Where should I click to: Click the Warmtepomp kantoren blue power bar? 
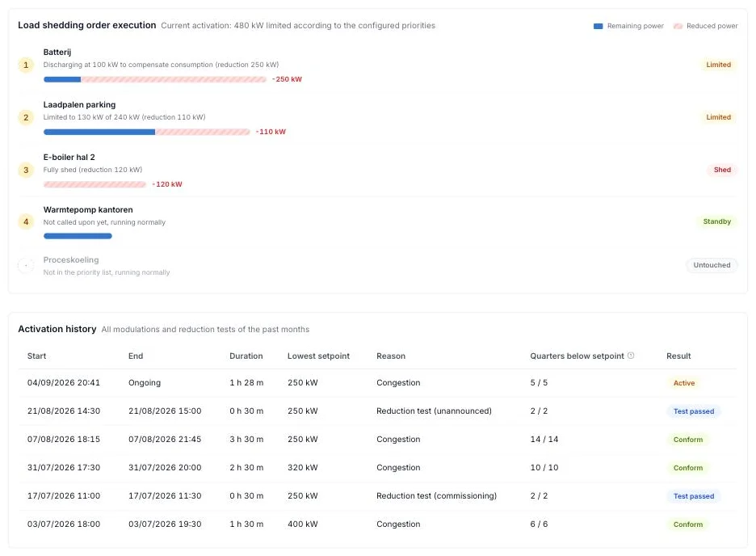click(x=78, y=236)
